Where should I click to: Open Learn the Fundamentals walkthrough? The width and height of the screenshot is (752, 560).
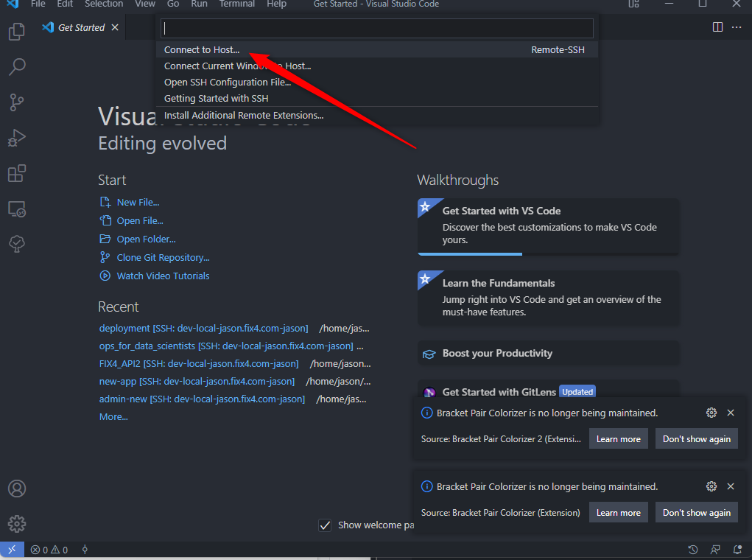tap(548, 298)
